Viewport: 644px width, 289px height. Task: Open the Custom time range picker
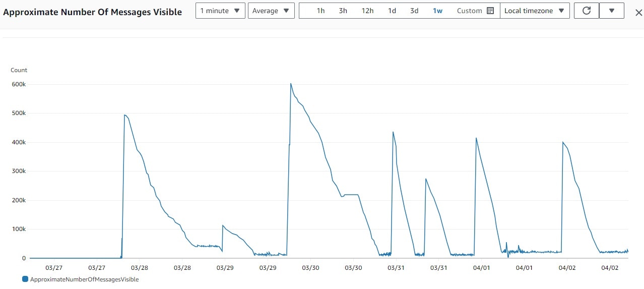pos(475,11)
